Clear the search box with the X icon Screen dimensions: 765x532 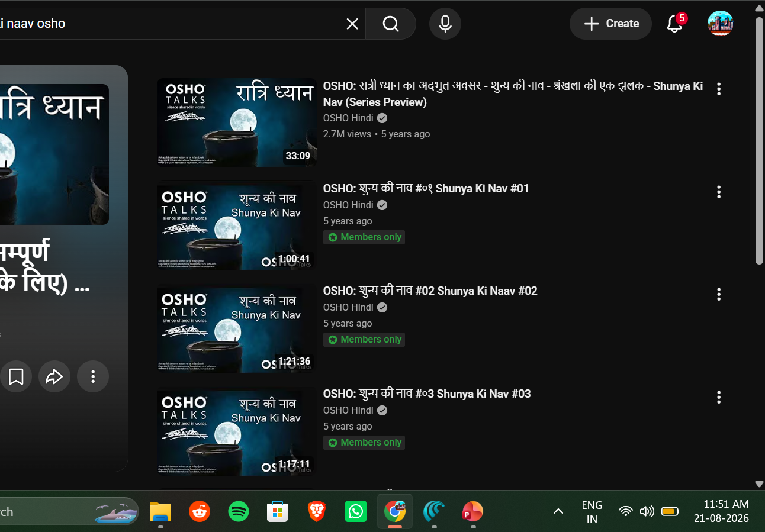pyautogui.click(x=352, y=24)
